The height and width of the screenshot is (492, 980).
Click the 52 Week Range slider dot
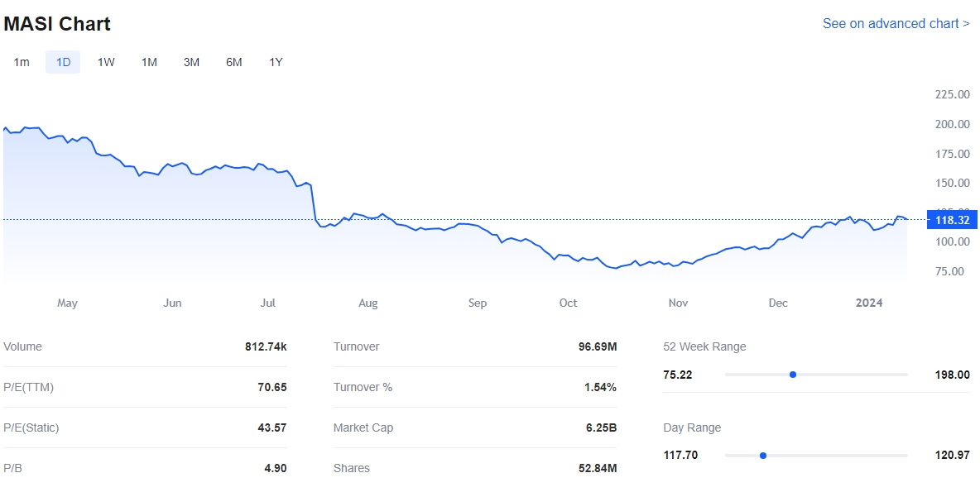[x=793, y=375]
